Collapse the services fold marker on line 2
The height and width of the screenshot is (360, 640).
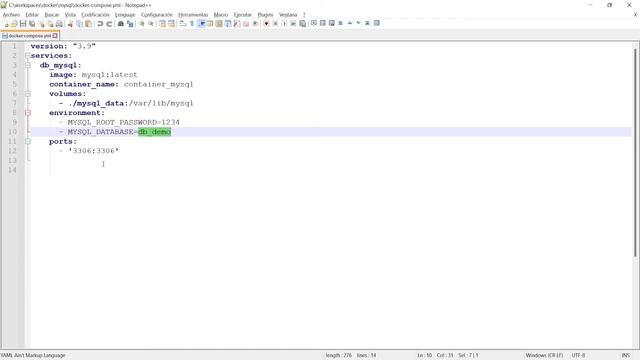click(28, 56)
